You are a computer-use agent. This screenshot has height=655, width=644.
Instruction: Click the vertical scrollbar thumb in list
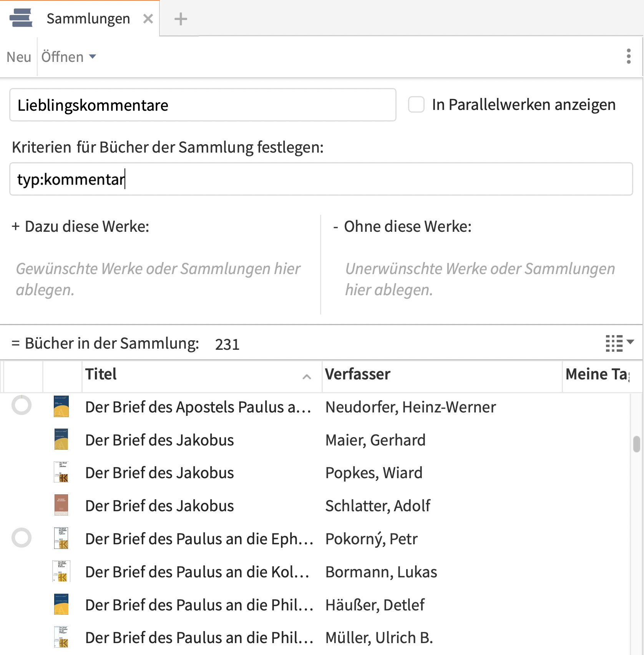(637, 444)
